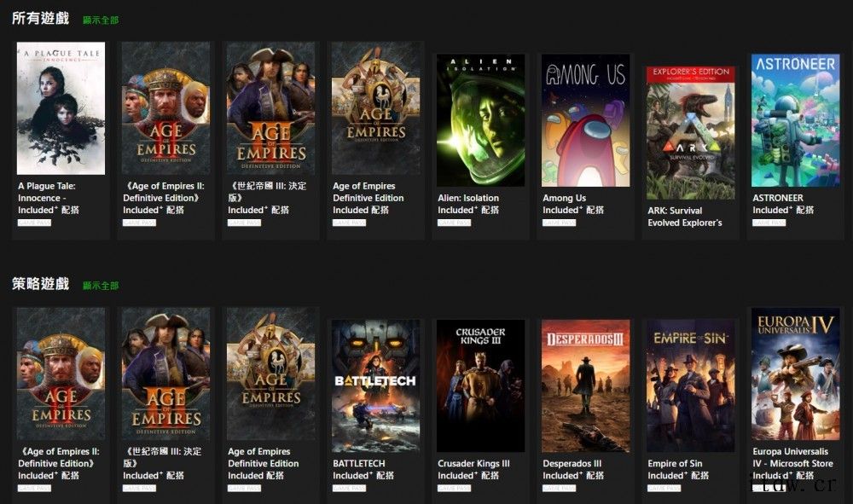Select the Desperados III cover art
Screen dimensions: 853x504
point(586,385)
